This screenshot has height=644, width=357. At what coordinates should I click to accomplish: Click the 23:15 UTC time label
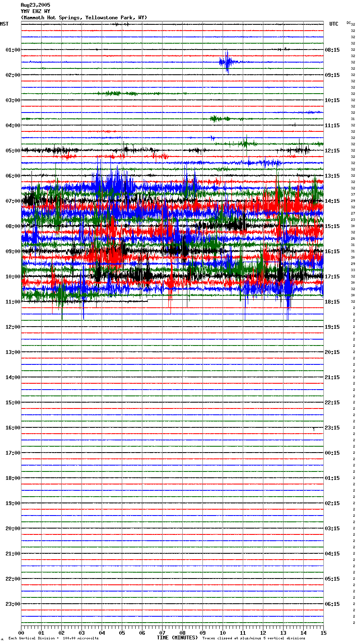[332, 428]
